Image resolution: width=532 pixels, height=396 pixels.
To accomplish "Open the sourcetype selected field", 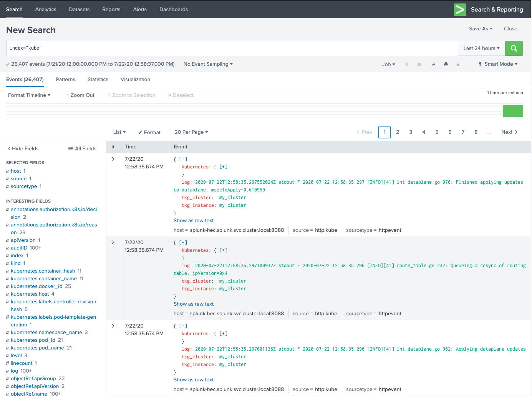I will point(24,186).
